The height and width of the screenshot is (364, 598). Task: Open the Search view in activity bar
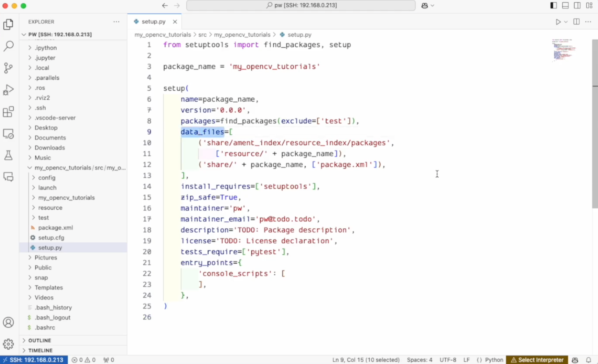pos(8,46)
